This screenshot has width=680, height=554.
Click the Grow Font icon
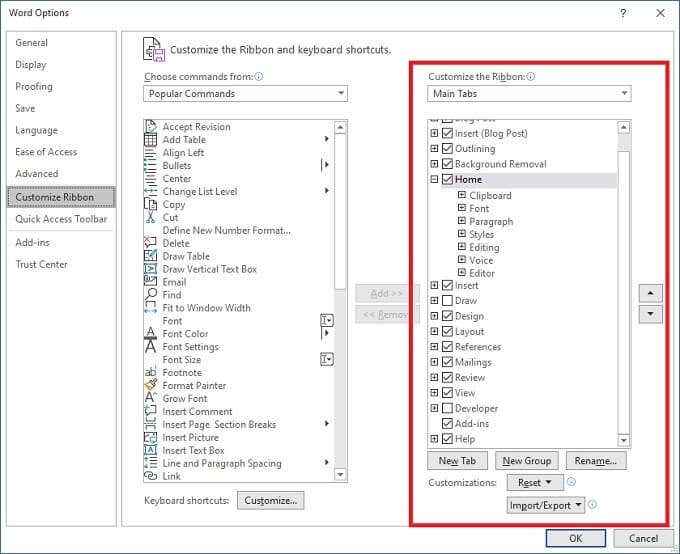pos(150,398)
